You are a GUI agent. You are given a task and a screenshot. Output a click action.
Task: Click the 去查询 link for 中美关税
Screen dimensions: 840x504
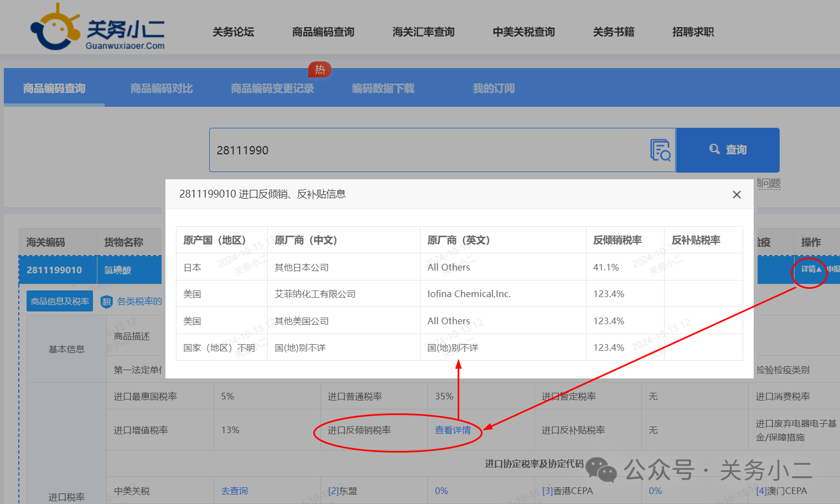235,491
